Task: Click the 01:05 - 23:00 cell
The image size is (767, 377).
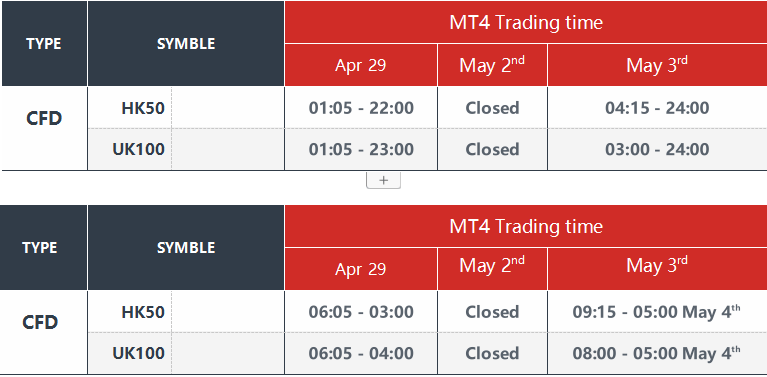Action: (361, 149)
